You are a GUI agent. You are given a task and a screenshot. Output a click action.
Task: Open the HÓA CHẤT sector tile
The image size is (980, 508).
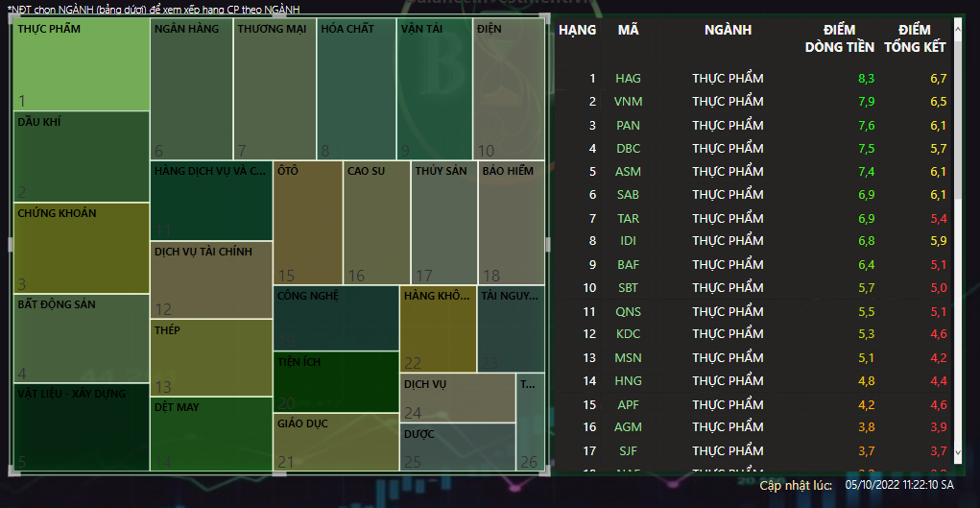click(x=357, y=89)
